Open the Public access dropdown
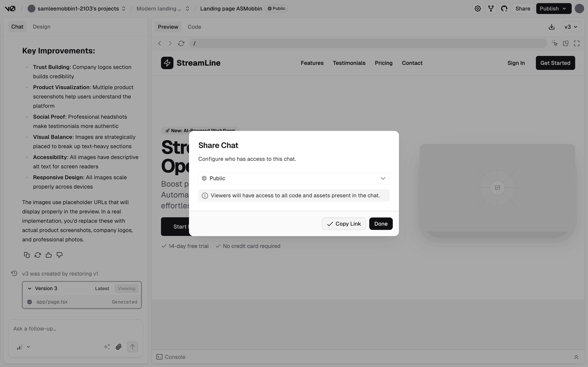588x367 pixels. (294, 178)
